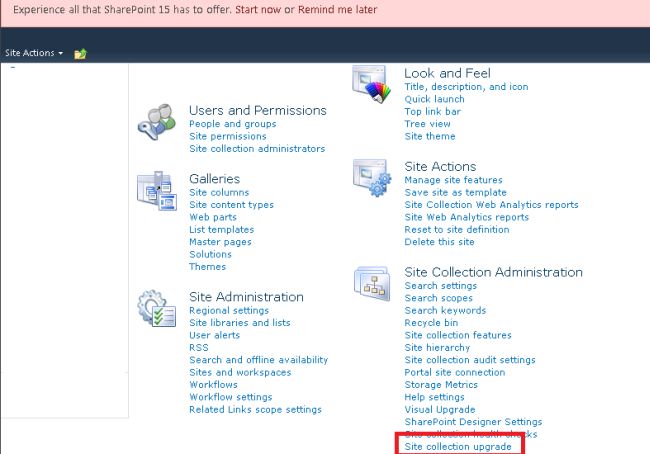Open Site hierarchy
650x454 pixels.
(437, 347)
